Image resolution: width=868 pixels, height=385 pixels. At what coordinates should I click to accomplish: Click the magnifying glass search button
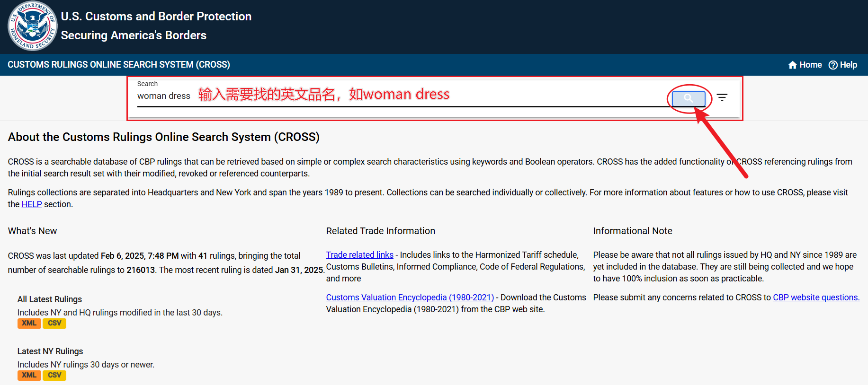coord(689,98)
